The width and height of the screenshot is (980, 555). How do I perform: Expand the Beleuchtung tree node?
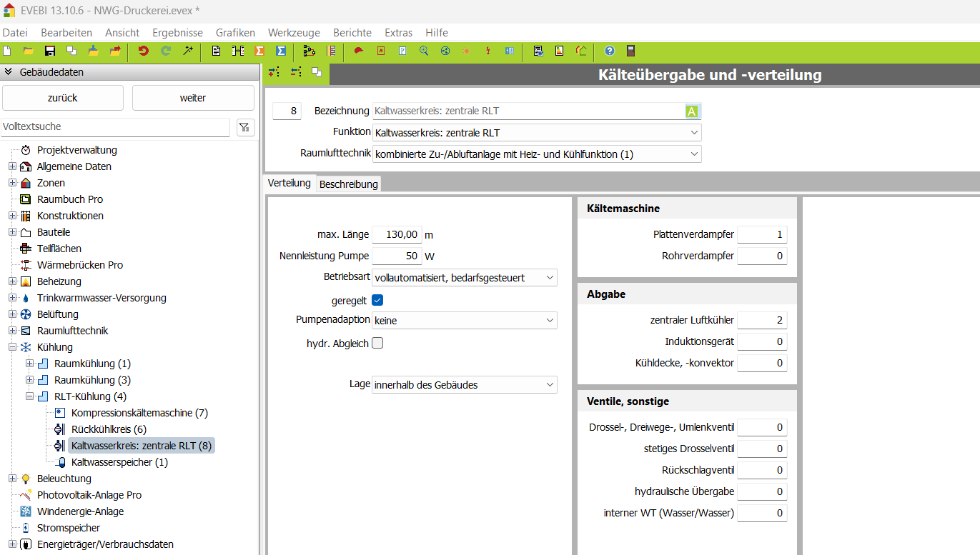(12, 479)
